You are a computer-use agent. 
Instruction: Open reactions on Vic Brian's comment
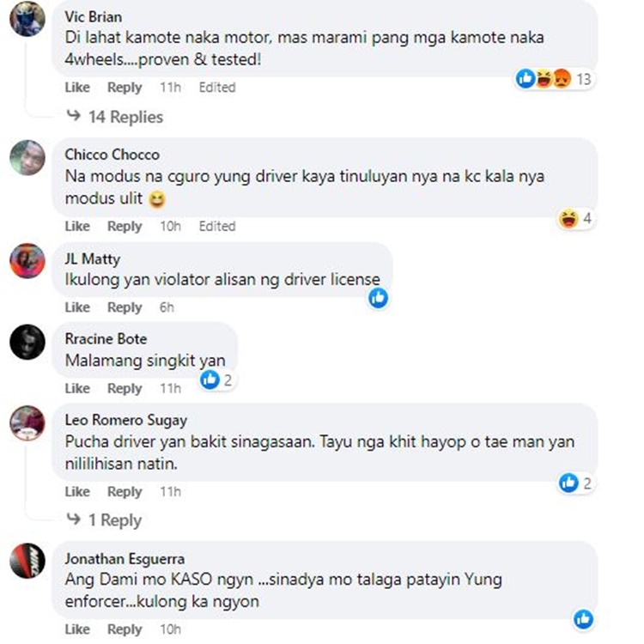[x=554, y=78]
